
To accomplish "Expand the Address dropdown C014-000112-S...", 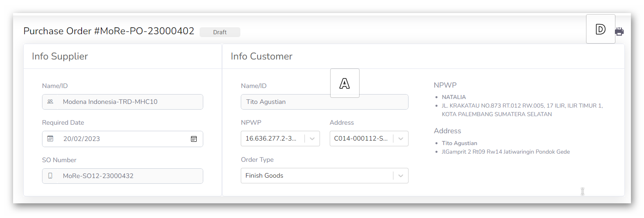I will click(x=400, y=139).
